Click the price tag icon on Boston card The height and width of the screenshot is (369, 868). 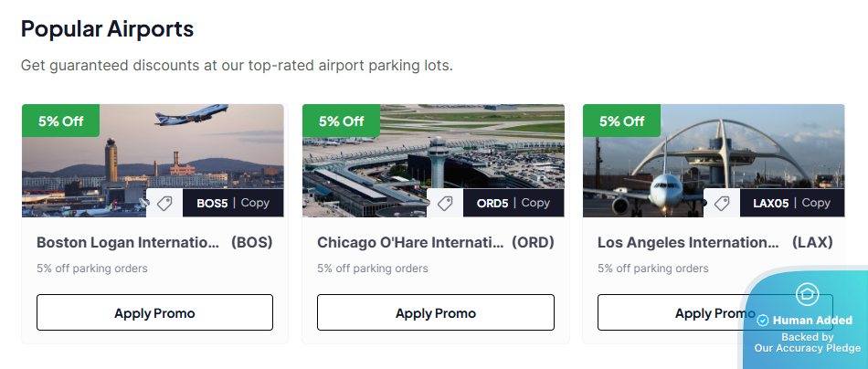[x=164, y=204]
